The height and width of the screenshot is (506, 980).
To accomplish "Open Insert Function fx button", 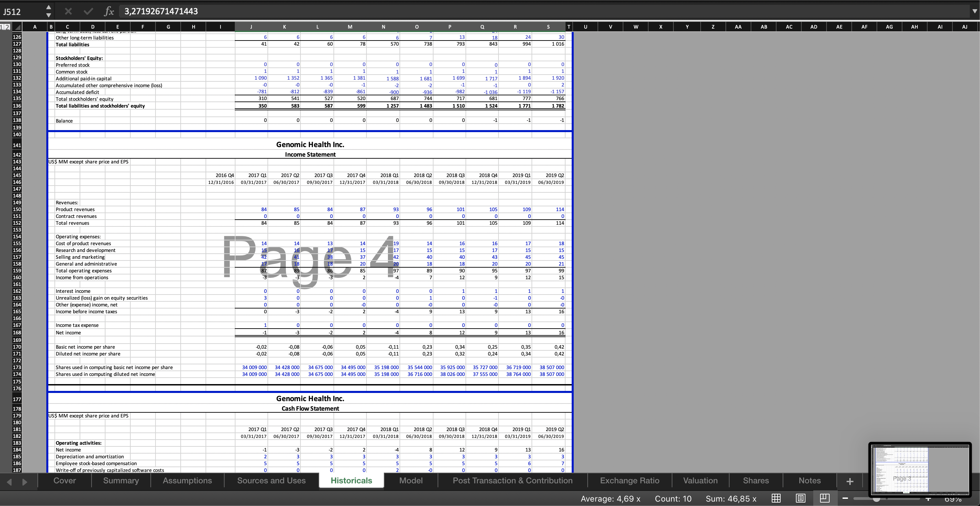I will 109,12.
